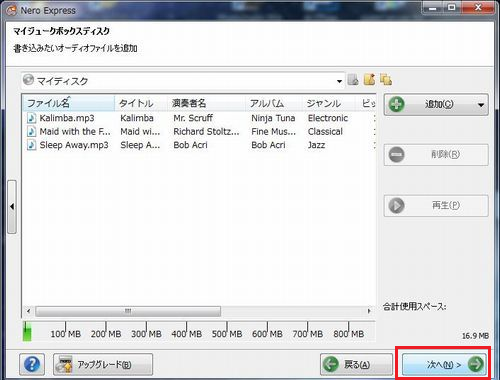
Task: Select the Sleep Away.mp3 file row
Action: coord(199,145)
